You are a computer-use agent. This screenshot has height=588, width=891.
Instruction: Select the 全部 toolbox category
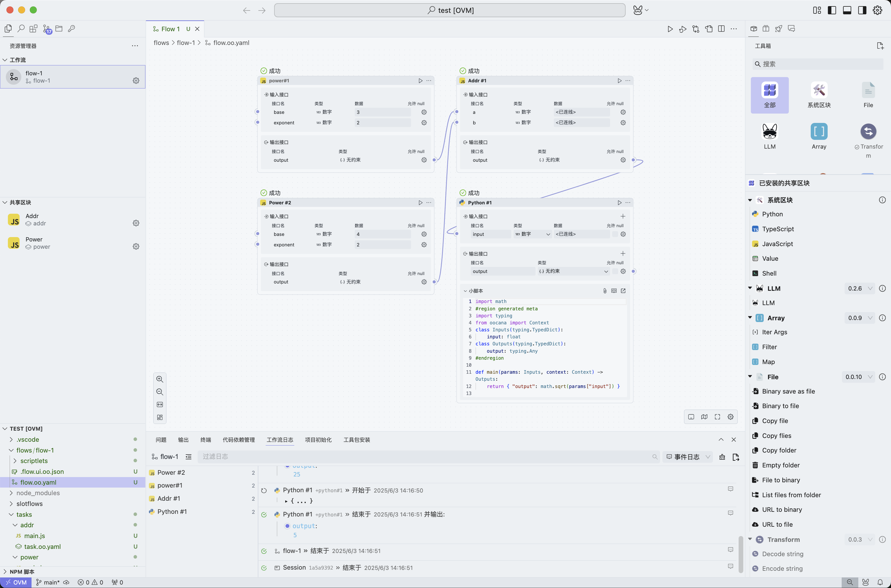tap(770, 95)
